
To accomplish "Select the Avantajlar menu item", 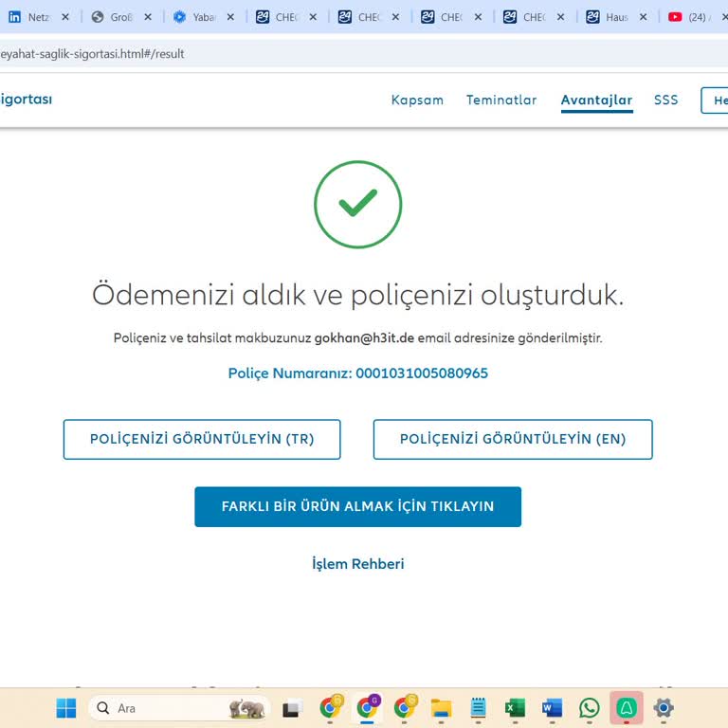I will pyautogui.click(x=596, y=100).
